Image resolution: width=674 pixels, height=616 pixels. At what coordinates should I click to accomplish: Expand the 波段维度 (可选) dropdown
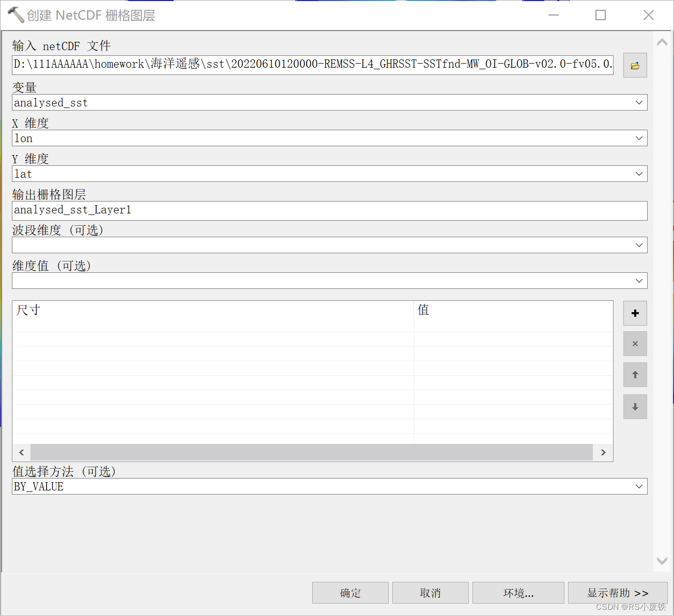(639, 244)
